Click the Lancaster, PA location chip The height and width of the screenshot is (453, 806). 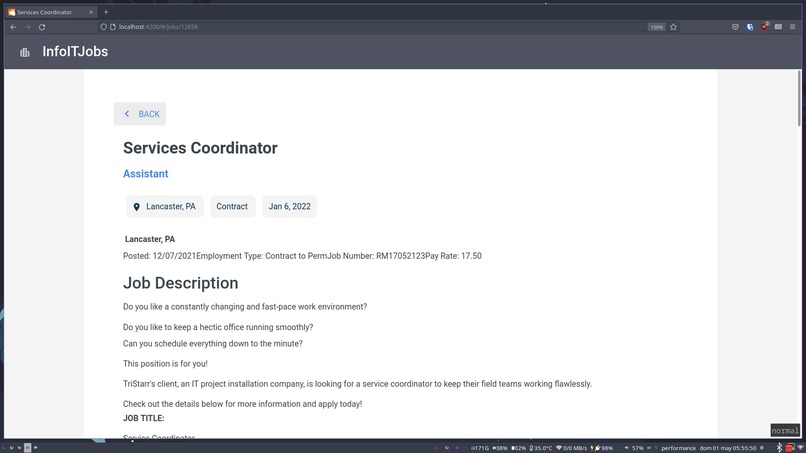coord(165,206)
